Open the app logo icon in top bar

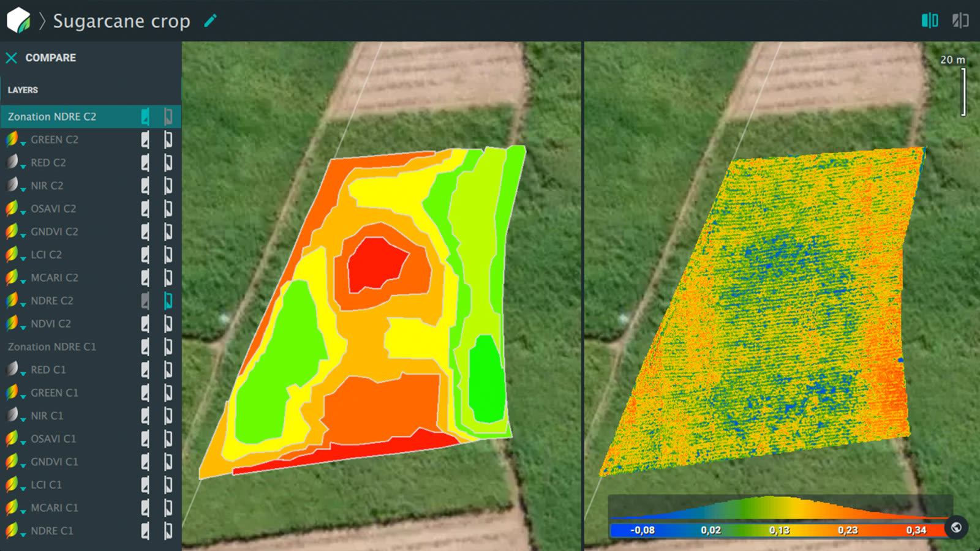tap(18, 20)
